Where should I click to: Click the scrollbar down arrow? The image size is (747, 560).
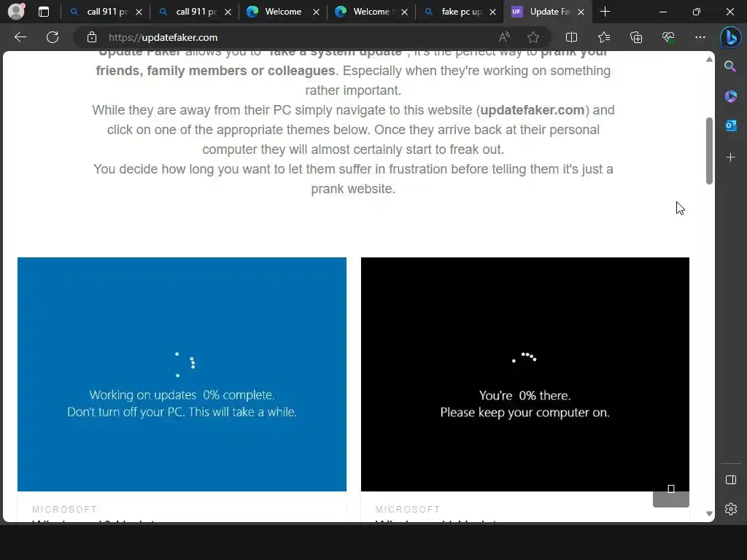click(x=709, y=513)
